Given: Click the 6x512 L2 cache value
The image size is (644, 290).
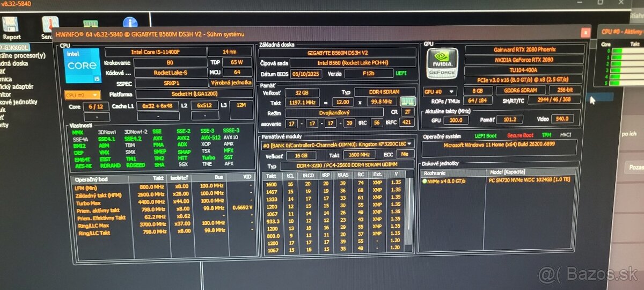Looking at the screenshot, I should coord(204,106).
